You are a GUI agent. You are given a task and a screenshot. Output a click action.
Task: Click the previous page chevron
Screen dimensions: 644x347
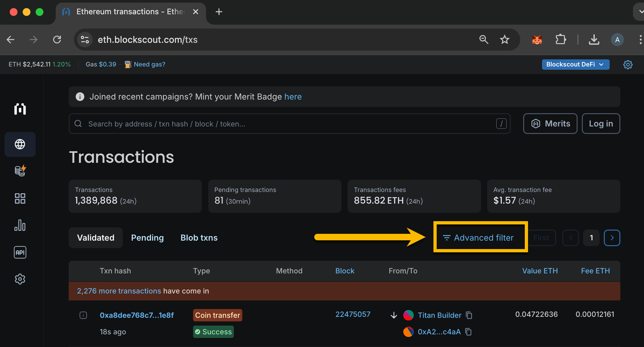coord(570,238)
